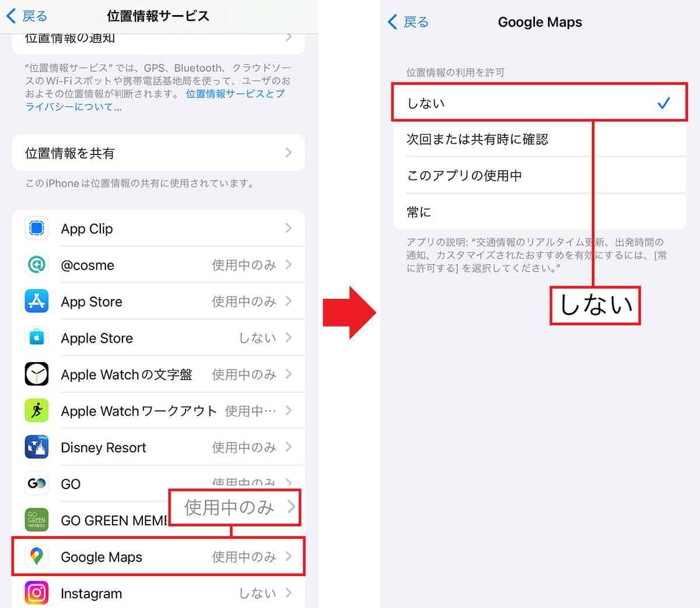Image resolution: width=700 pixels, height=608 pixels.
Task: Tap the 位置情報サービス screen title
Action: (158, 16)
